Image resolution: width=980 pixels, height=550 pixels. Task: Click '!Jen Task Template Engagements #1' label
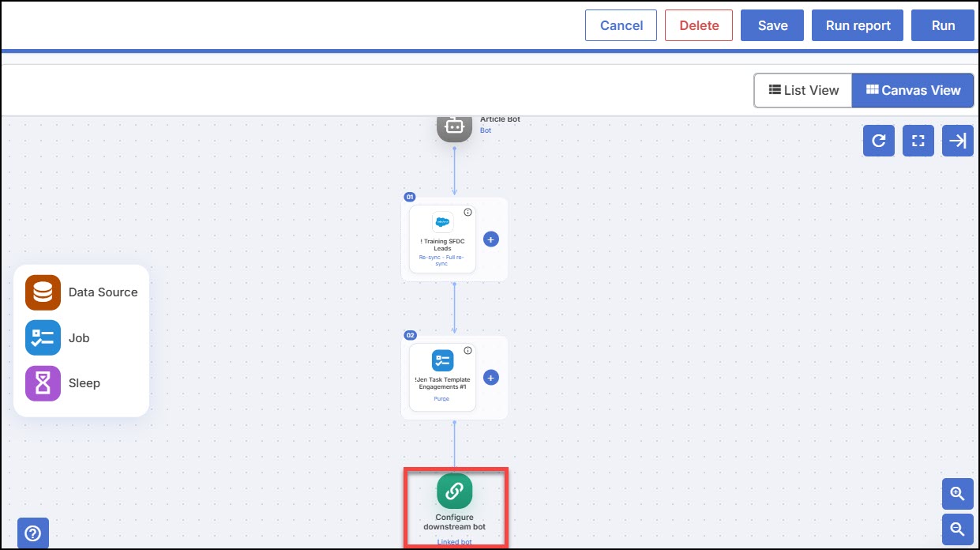coord(442,383)
